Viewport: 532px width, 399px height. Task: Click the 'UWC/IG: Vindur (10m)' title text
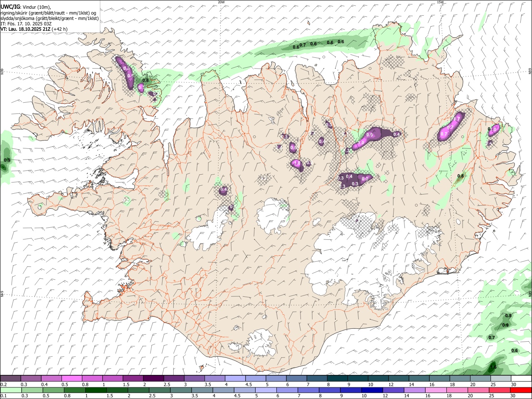tap(26, 7)
